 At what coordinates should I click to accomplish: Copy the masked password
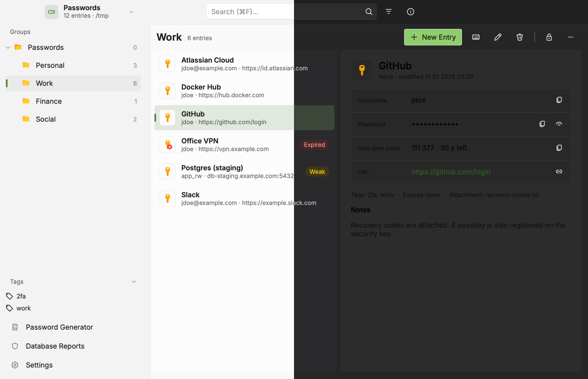pos(542,124)
